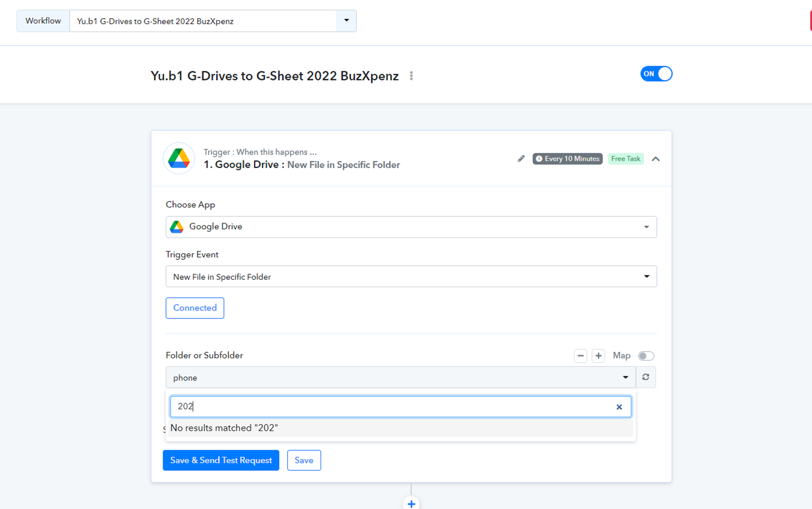Image resolution: width=812 pixels, height=509 pixels.
Task: Click the workflow name text field
Action: pos(203,21)
